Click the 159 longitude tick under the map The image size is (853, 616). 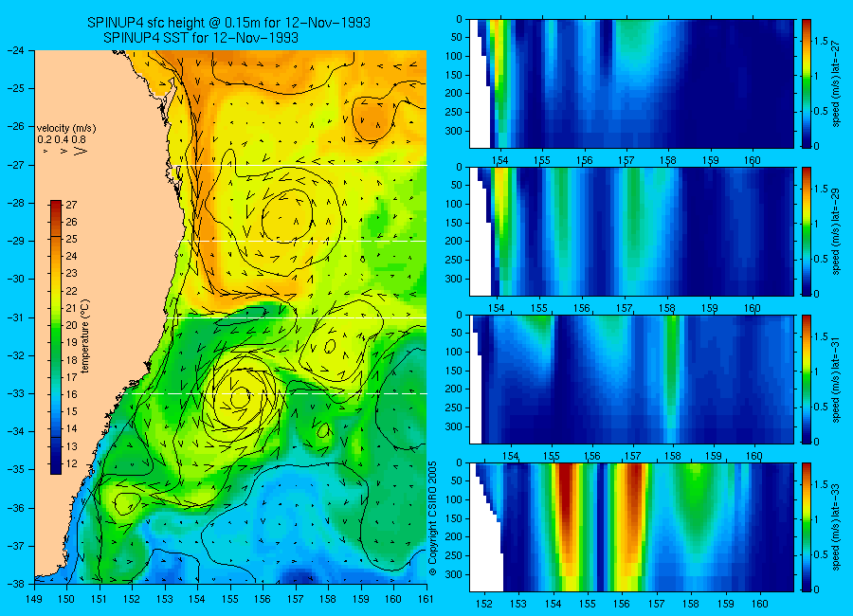click(361, 599)
